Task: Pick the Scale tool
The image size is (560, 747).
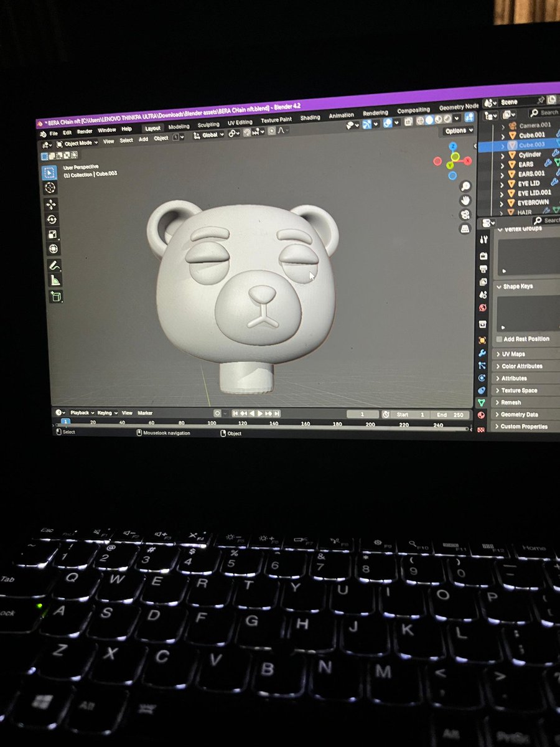Action: (52, 234)
